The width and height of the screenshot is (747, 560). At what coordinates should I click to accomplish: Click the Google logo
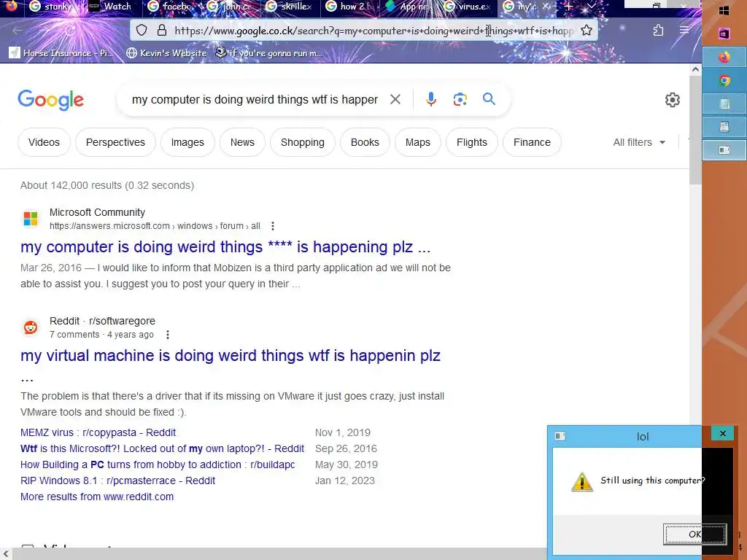[x=50, y=100]
